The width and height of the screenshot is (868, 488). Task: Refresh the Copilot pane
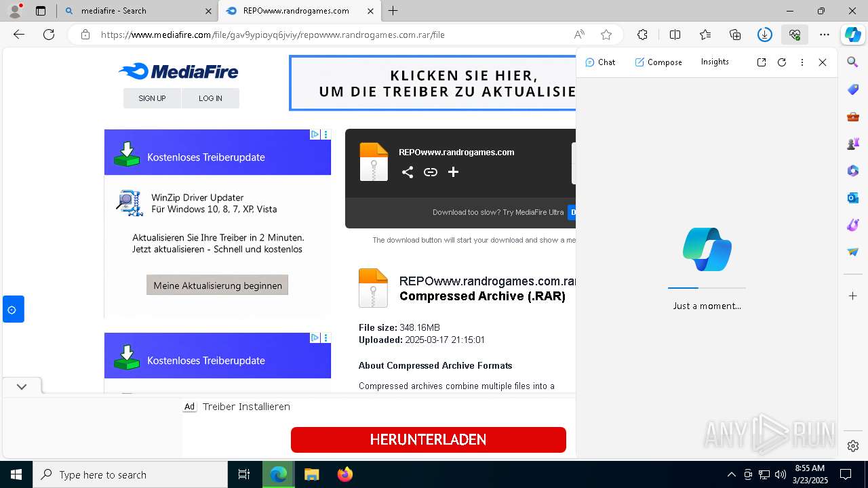782,62
